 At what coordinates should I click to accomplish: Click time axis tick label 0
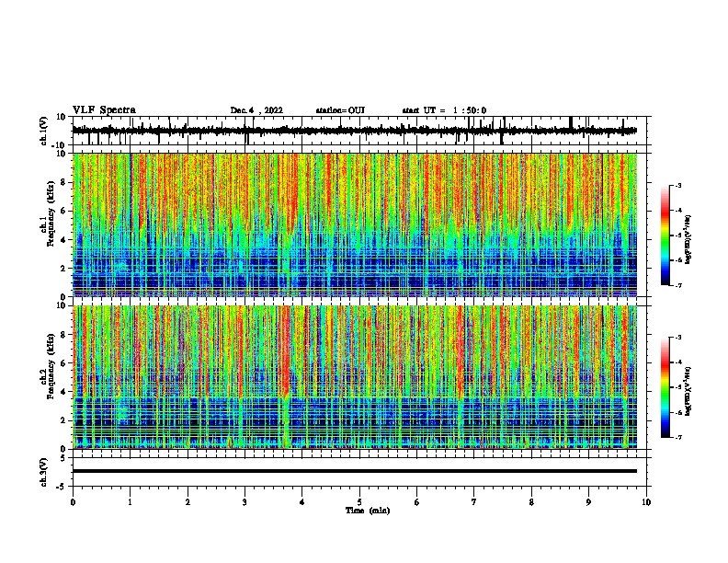click(x=73, y=502)
